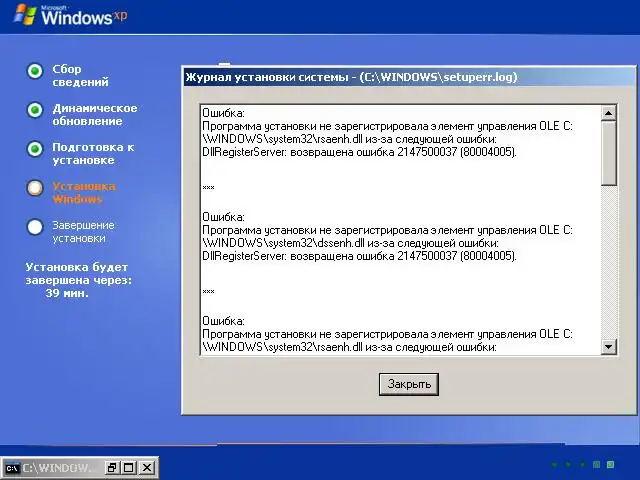Click the Закрыть button
The height and width of the screenshot is (480, 640).
[x=409, y=384]
